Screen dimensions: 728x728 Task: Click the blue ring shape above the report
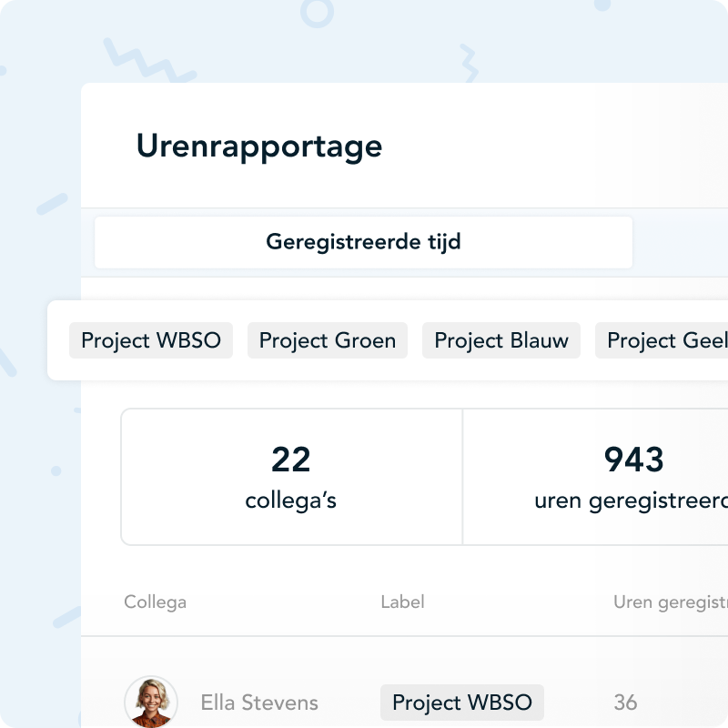317,12
